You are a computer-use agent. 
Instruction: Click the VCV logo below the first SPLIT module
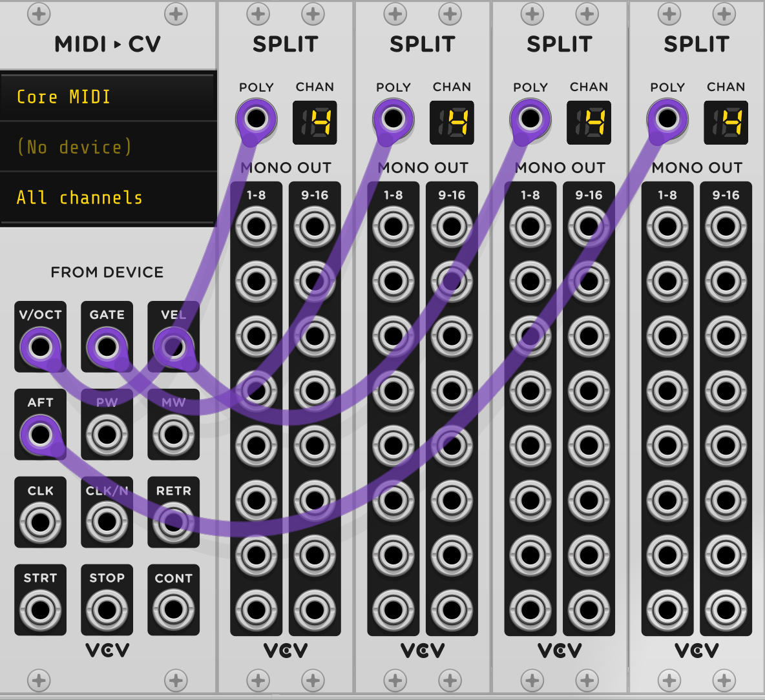(x=285, y=651)
